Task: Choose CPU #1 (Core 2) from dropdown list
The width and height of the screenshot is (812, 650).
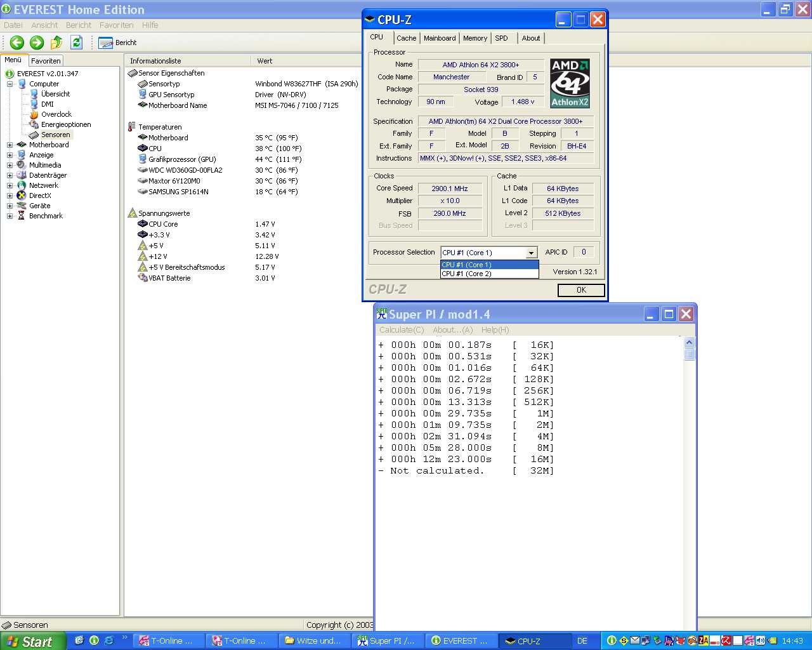Action: [489, 274]
